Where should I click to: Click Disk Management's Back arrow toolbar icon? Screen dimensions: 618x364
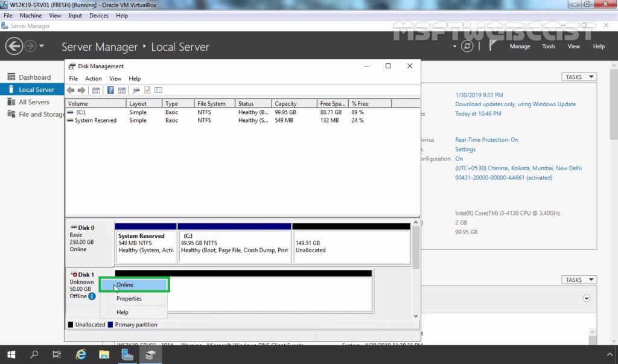[71, 91]
